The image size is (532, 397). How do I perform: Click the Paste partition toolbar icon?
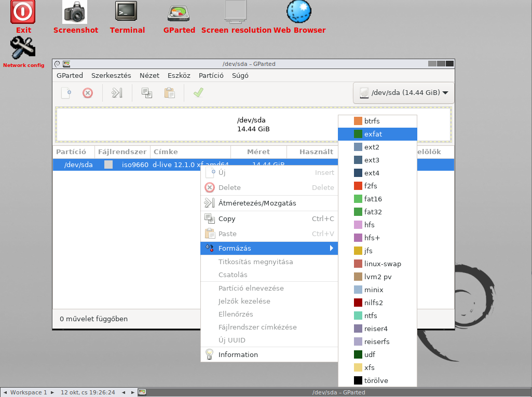tap(169, 93)
